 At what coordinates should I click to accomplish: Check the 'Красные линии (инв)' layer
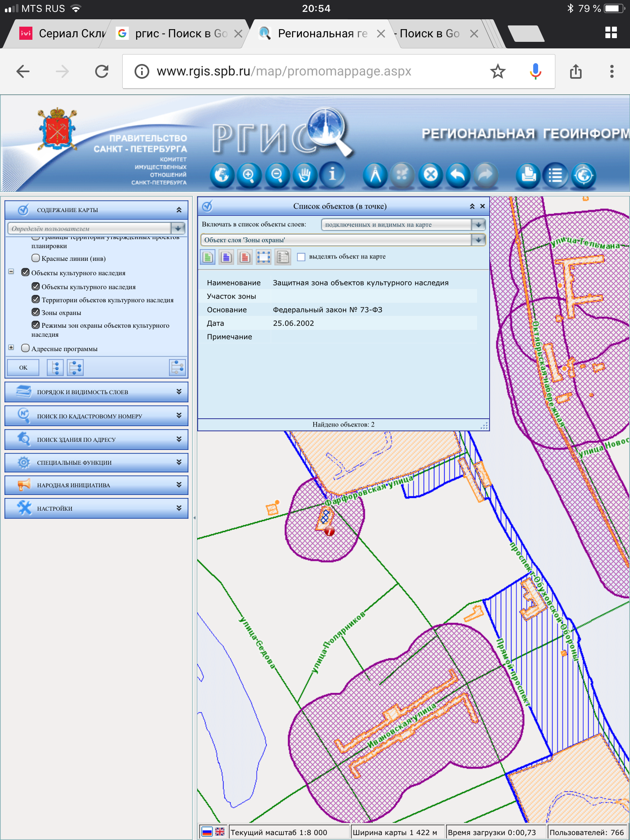(x=36, y=258)
